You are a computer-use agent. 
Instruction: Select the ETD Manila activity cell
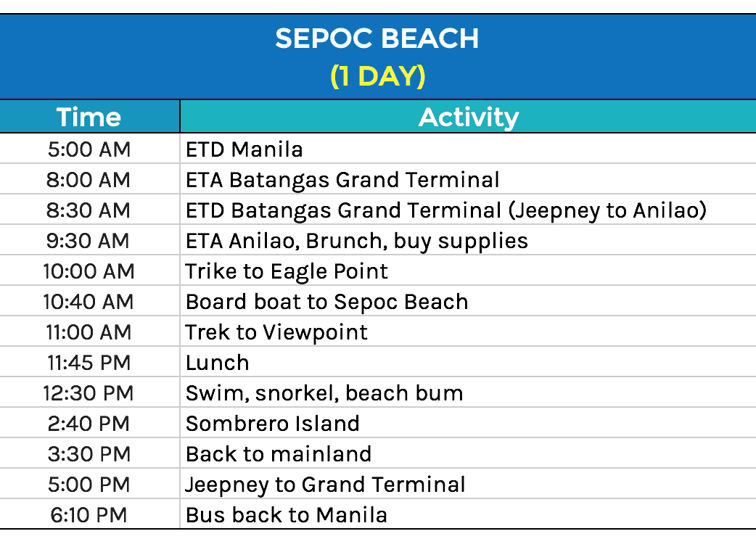(x=245, y=149)
